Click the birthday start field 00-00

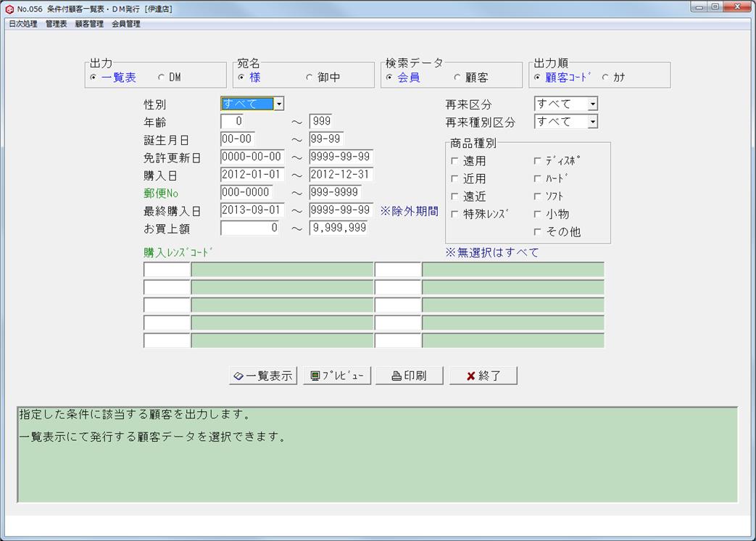237,139
